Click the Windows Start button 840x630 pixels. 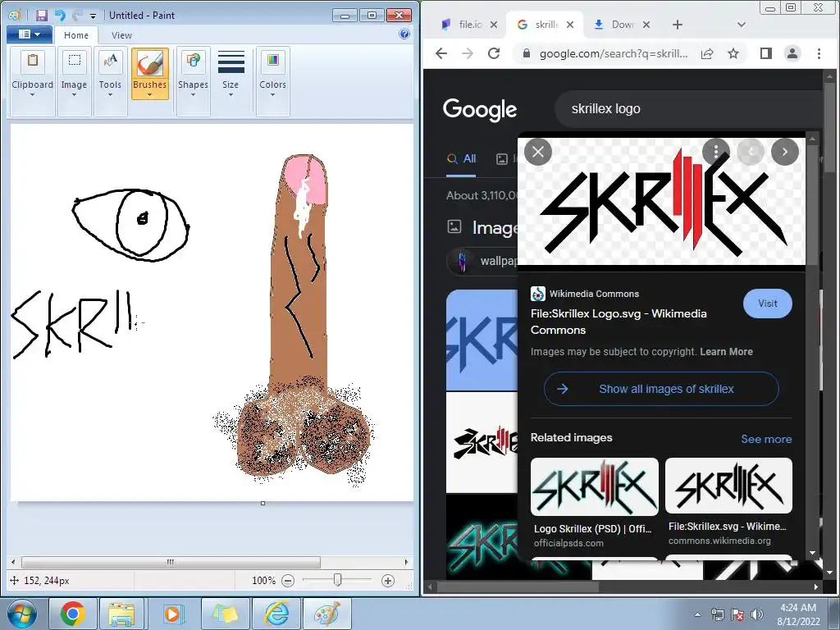pos(21,614)
